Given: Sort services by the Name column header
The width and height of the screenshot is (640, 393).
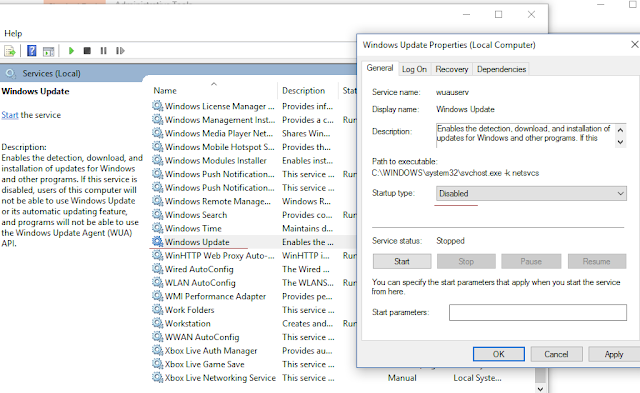Looking at the screenshot, I should (165, 91).
